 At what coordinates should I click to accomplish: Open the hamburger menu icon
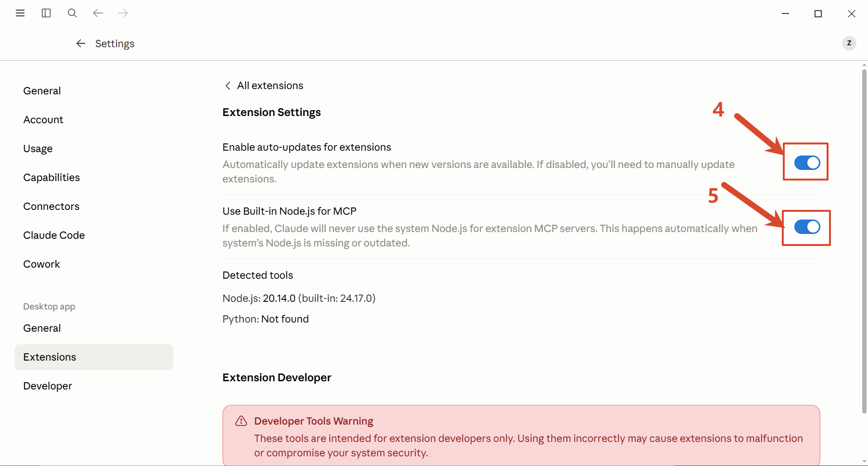20,13
